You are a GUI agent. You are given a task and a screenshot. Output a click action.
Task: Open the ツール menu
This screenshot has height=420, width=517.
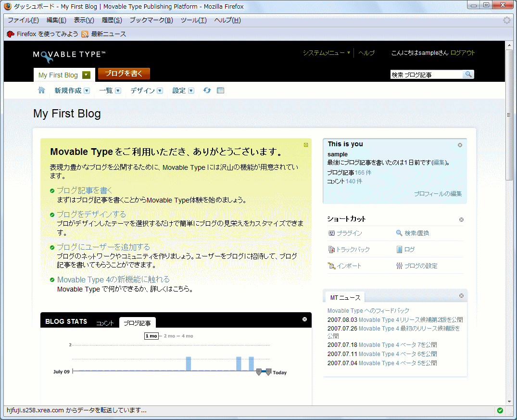tap(193, 20)
